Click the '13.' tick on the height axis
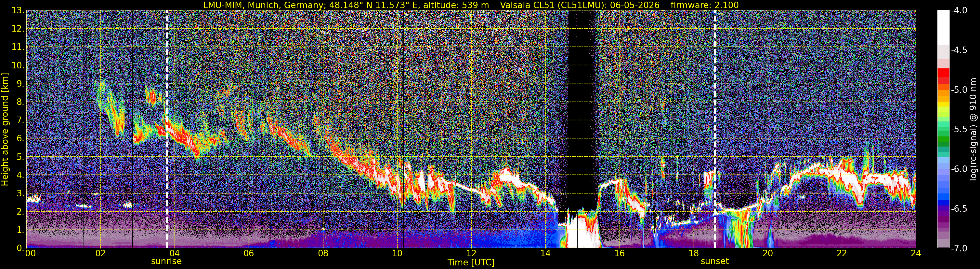This screenshot has width=980, height=269. [18, 11]
